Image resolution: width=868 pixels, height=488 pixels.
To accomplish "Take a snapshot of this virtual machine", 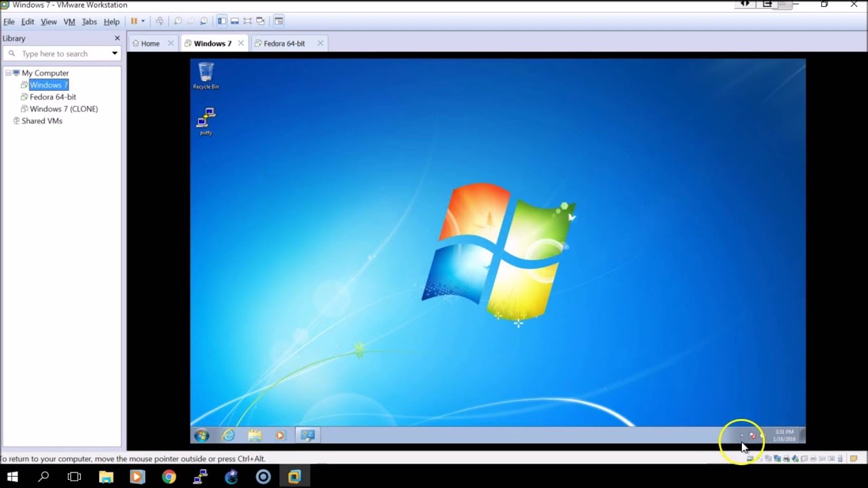I will pyautogui.click(x=178, y=21).
